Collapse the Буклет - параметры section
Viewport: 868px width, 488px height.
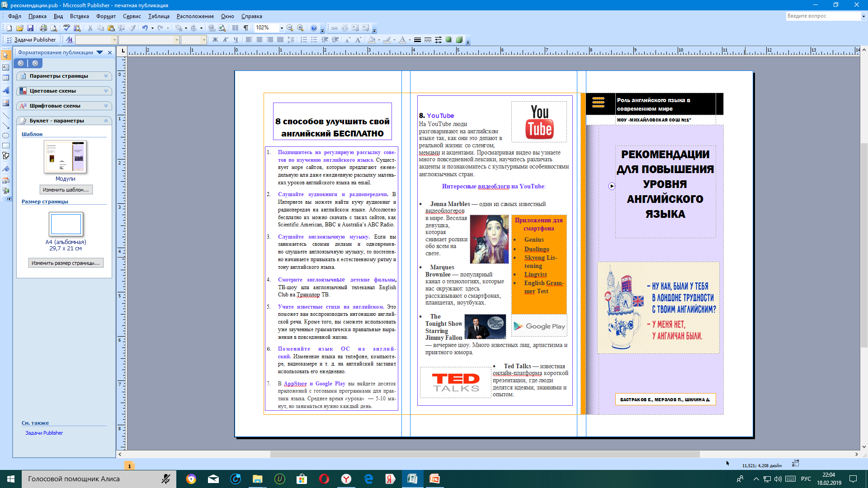coord(64,121)
